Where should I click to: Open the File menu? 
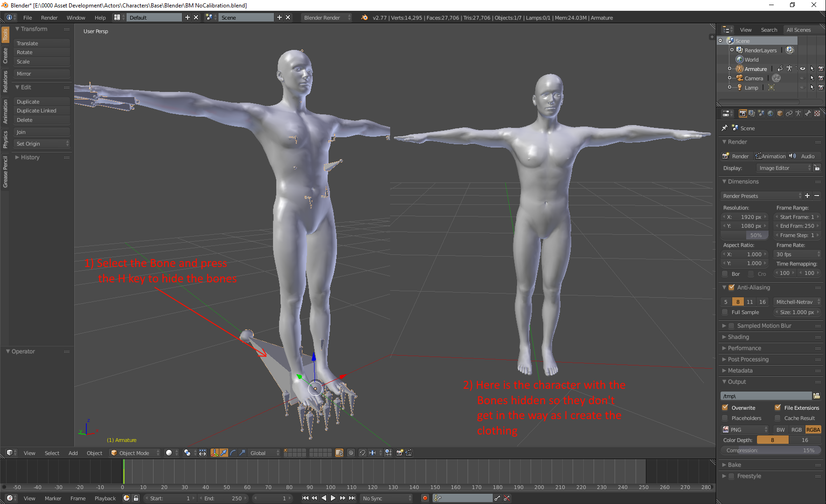click(x=28, y=17)
